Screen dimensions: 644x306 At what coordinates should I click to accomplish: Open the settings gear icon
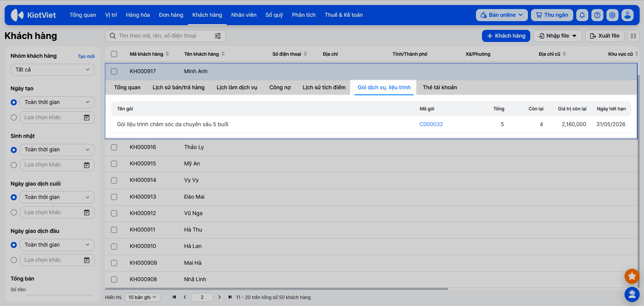[x=612, y=15]
